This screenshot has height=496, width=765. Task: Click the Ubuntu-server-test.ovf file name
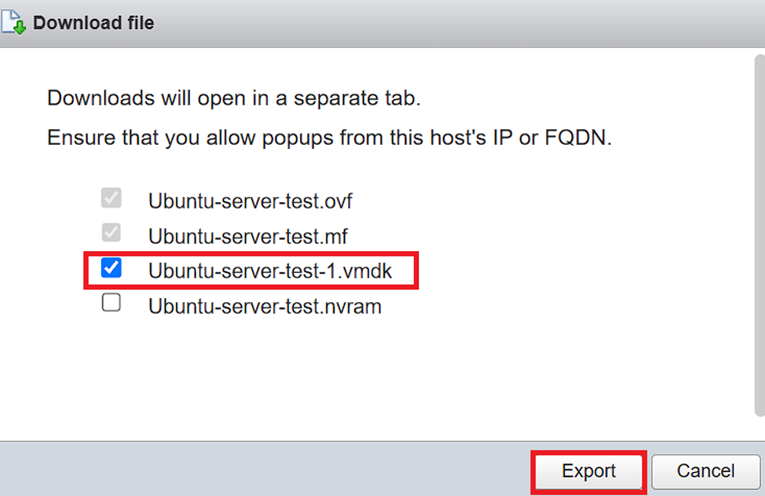(x=250, y=200)
